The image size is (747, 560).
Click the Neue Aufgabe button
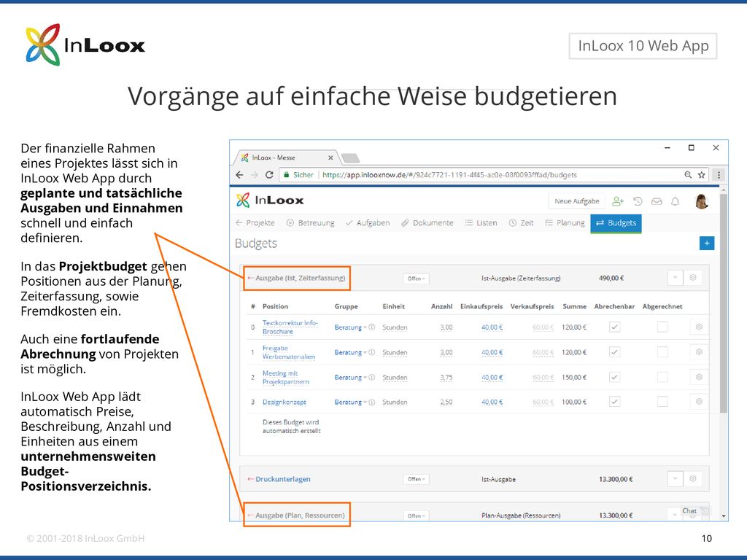577,201
